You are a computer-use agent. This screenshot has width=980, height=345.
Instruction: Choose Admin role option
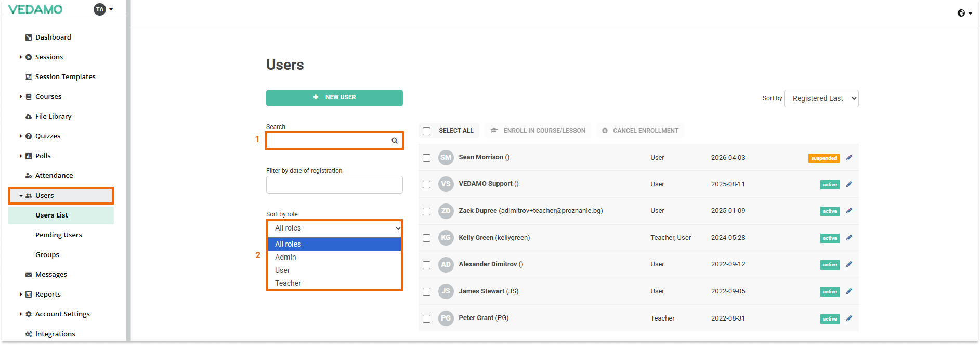click(x=335, y=257)
